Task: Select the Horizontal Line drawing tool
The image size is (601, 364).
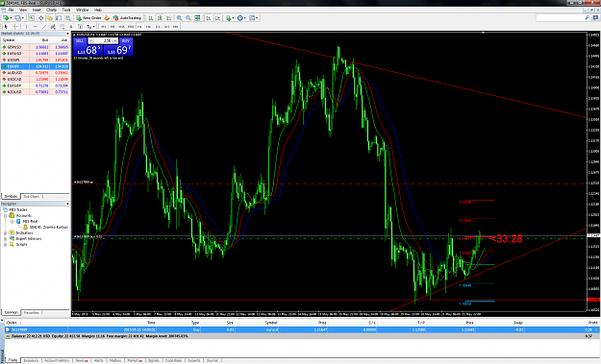Action: [x=36, y=27]
